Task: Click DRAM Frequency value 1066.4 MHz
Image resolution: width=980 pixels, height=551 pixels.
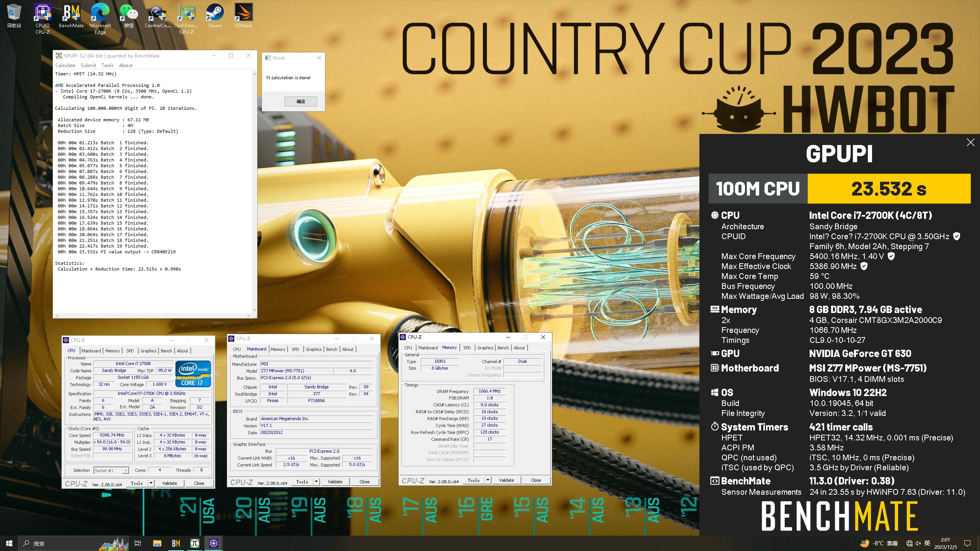Action: coord(489,391)
